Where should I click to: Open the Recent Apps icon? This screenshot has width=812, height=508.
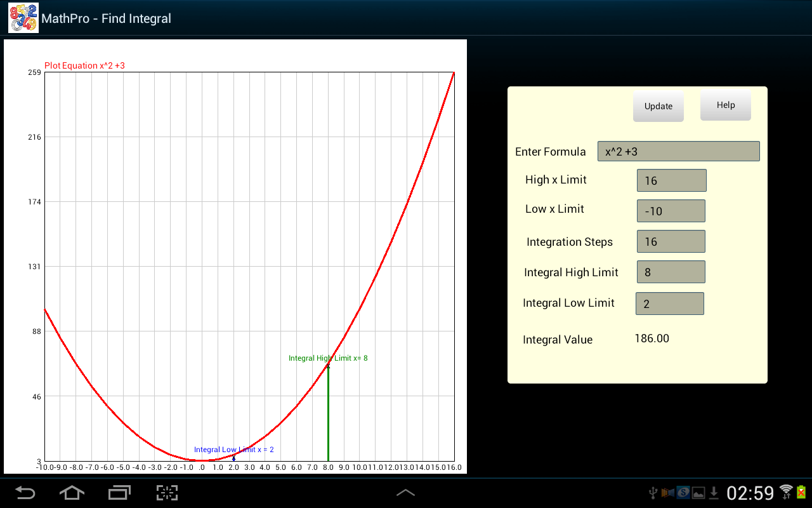(x=119, y=493)
